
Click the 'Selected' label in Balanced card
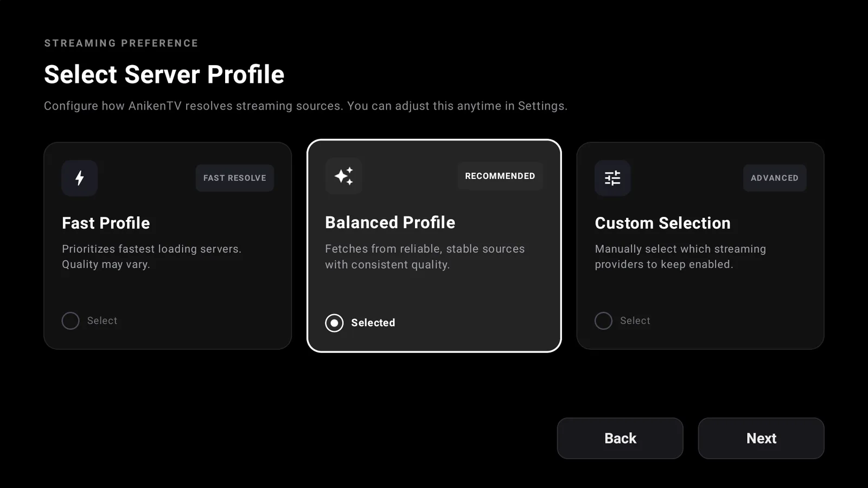pos(373,323)
